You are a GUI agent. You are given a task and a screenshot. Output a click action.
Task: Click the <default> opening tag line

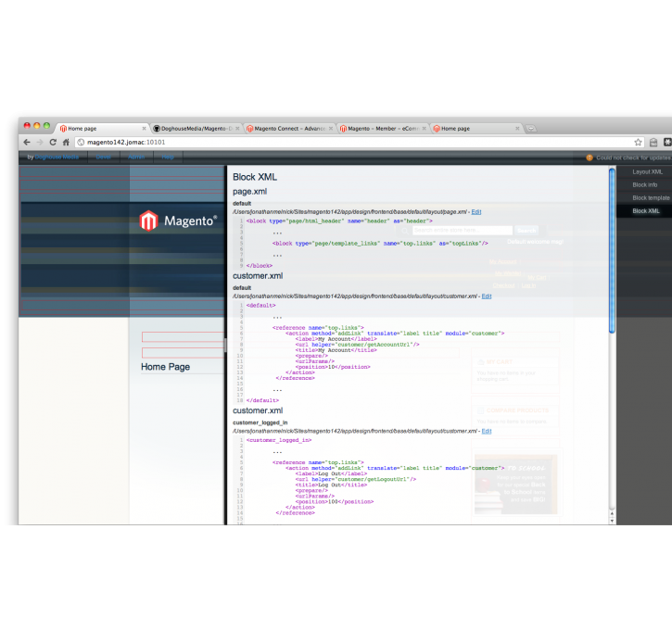coord(260,306)
